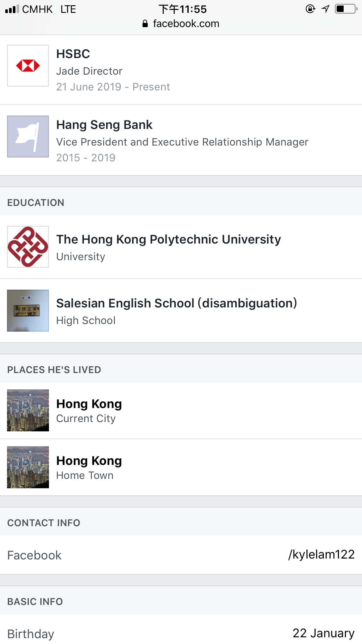This screenshot has height=644, width=362.
Task: Select the Jade Director job title
Action: [x=89, y=71]
